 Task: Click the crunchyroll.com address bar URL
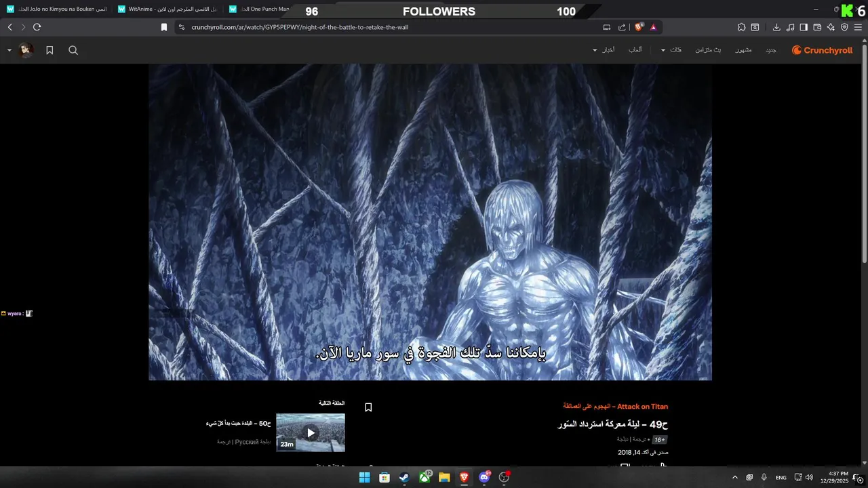click(300, 27)
